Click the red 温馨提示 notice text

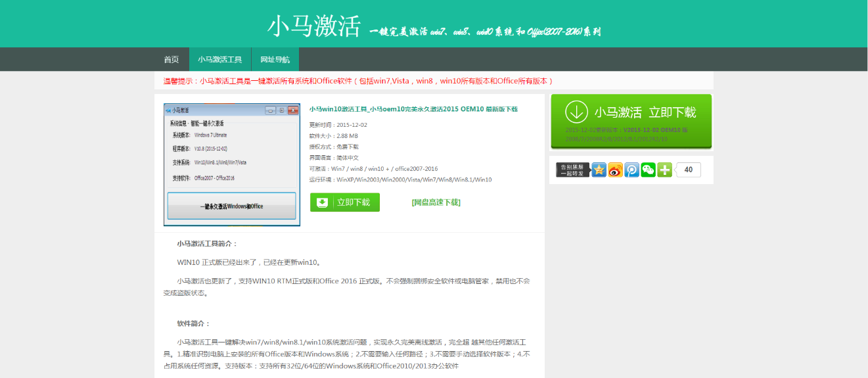point(358,81)
